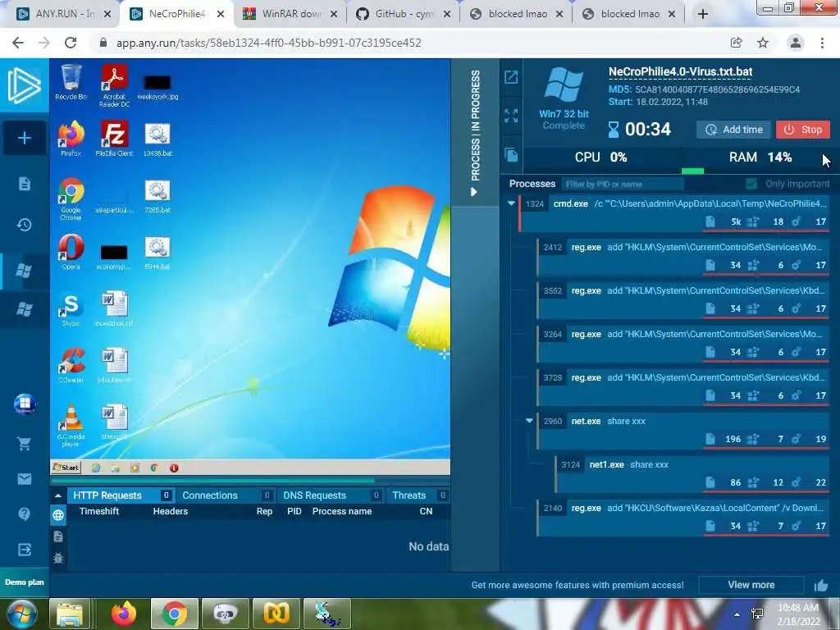This screenshot has width=840, height=630.
Task: Open task history clock icon
Action: click(x=24, y=225)
